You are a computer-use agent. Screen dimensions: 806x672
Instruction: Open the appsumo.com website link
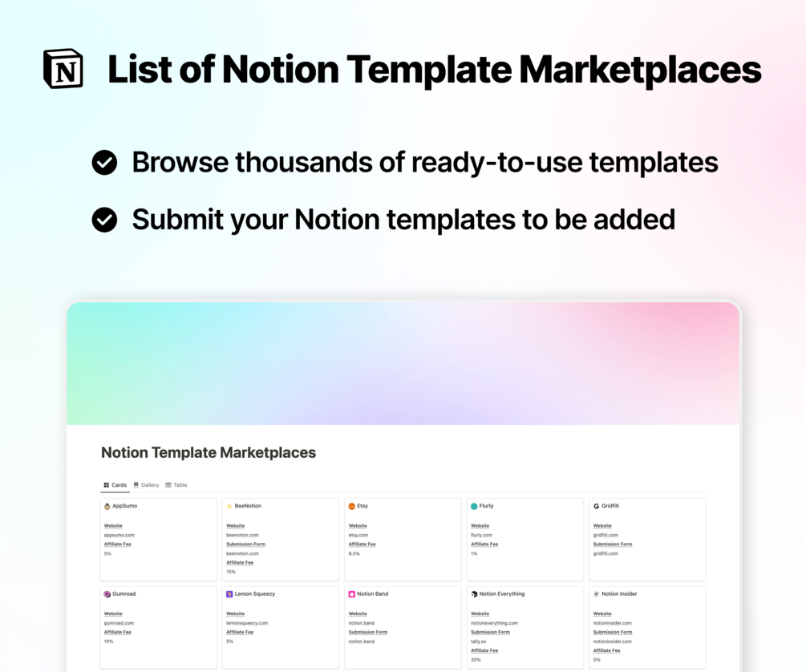119,535
